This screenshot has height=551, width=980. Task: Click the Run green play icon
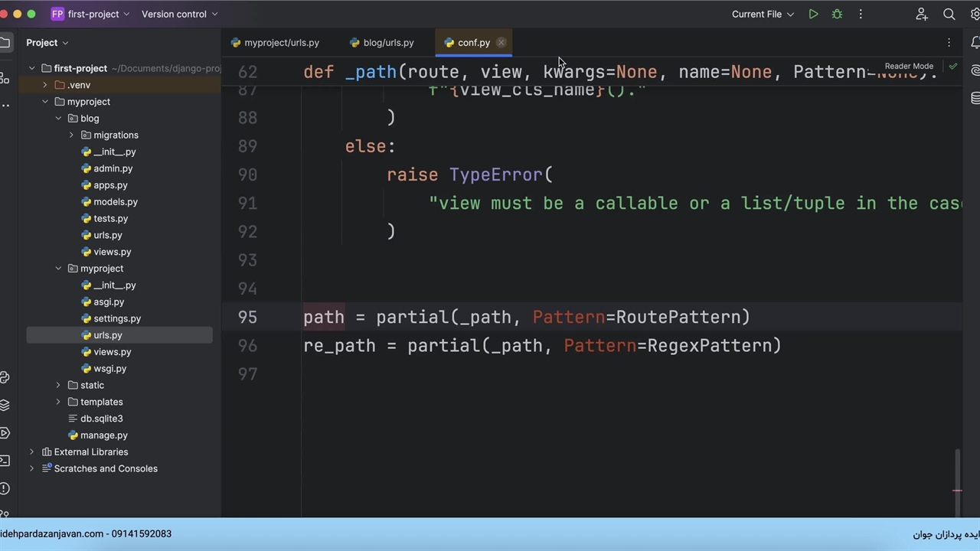click(813, 14)
